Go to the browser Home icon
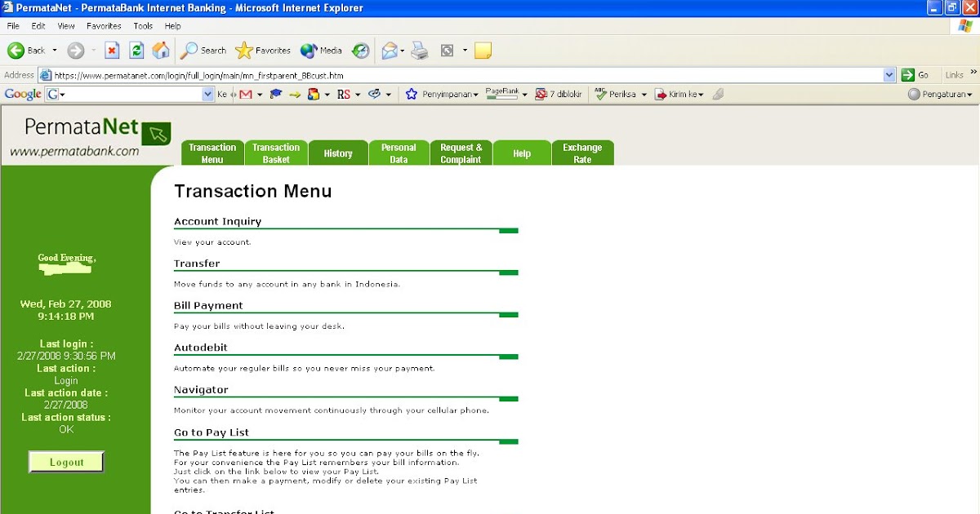Viewport: 980px width, 514px height. (161, 50)
